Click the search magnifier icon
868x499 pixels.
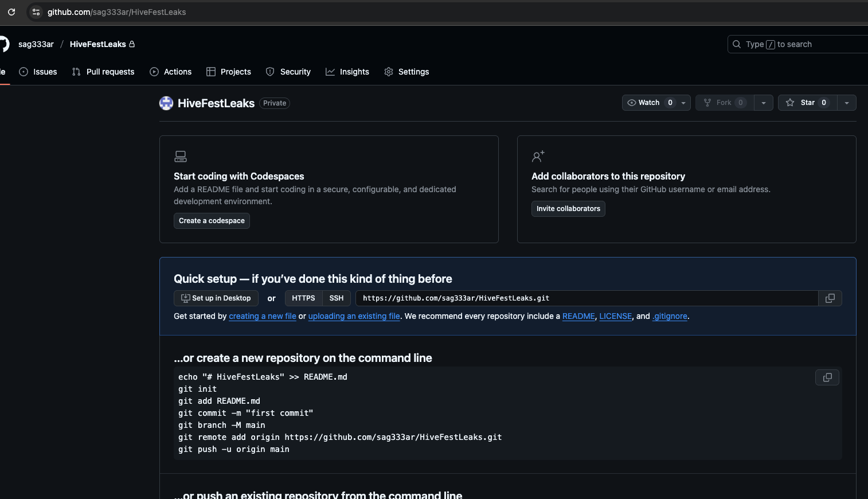pos(736,44)
